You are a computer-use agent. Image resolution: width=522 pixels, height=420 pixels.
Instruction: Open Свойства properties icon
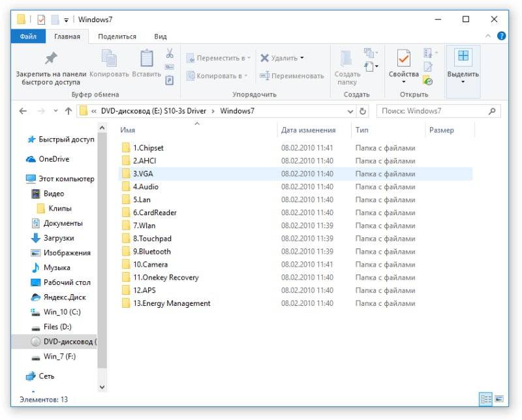point(403,58)
